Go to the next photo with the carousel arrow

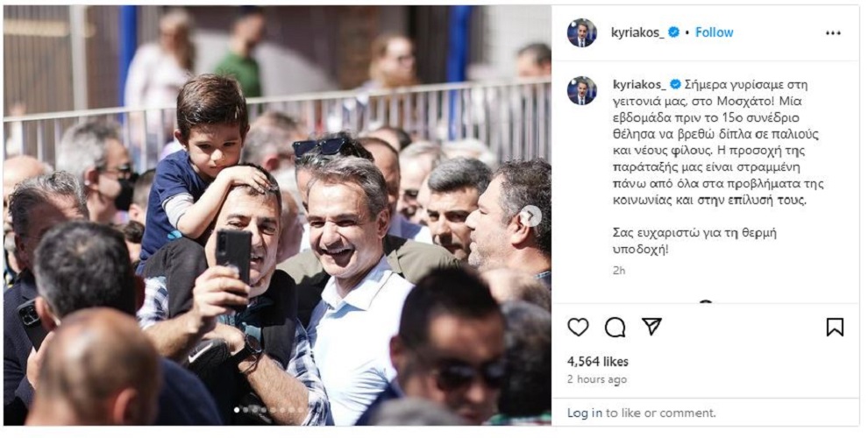click(x=530, y=216)
